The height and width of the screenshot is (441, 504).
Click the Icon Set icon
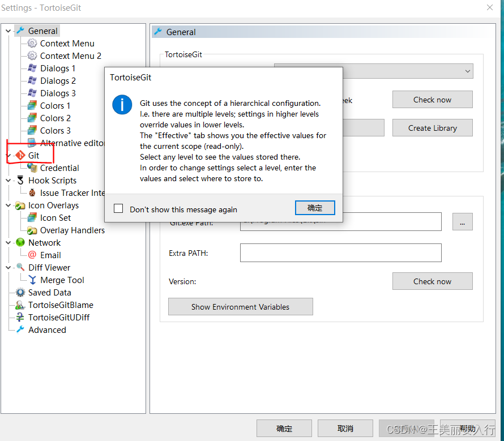tap(32, 217)
